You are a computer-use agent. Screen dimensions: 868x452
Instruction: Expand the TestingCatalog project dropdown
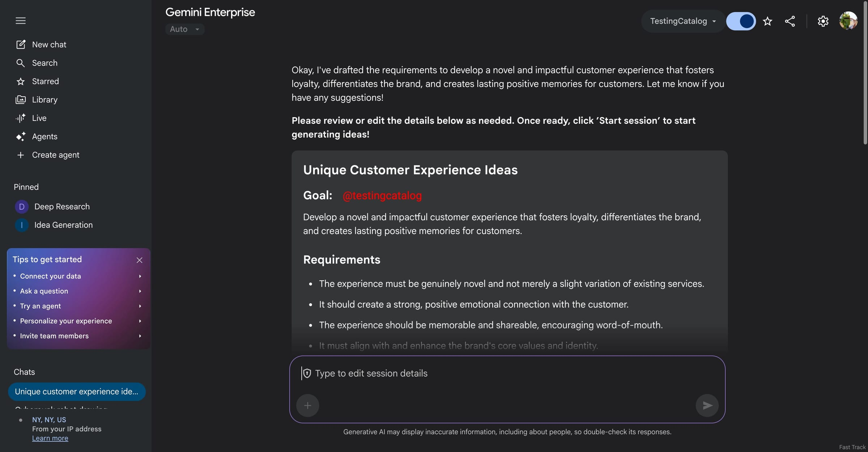pyautogui.click(x=682, y=21)
